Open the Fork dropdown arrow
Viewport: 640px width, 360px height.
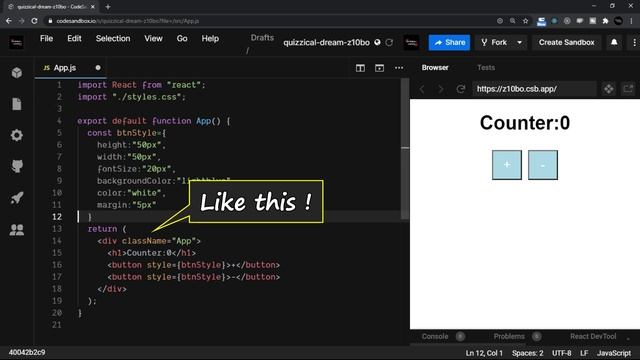519,42
